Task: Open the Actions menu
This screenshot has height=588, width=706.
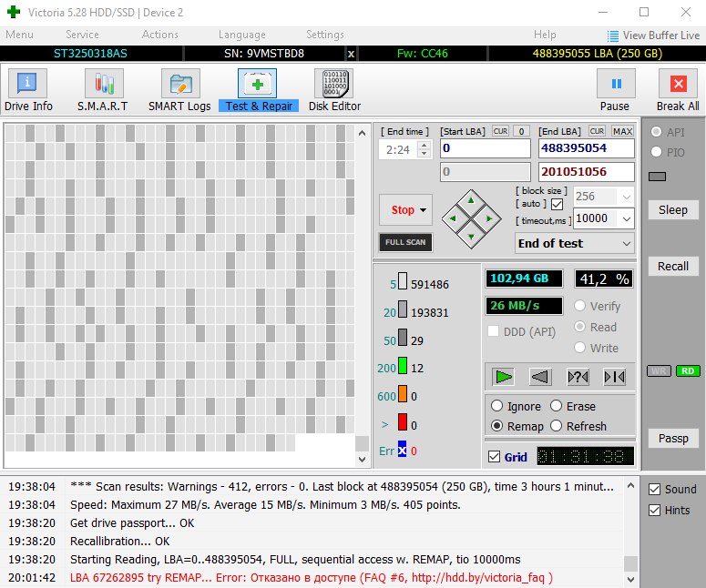Action: pos(159,35)
